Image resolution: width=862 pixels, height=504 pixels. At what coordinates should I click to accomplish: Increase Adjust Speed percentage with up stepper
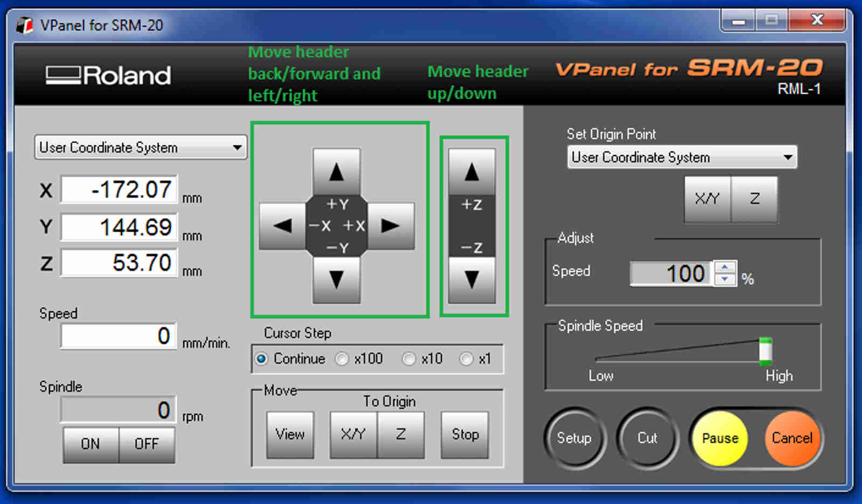pyautogui.click(x=725, y=267)
